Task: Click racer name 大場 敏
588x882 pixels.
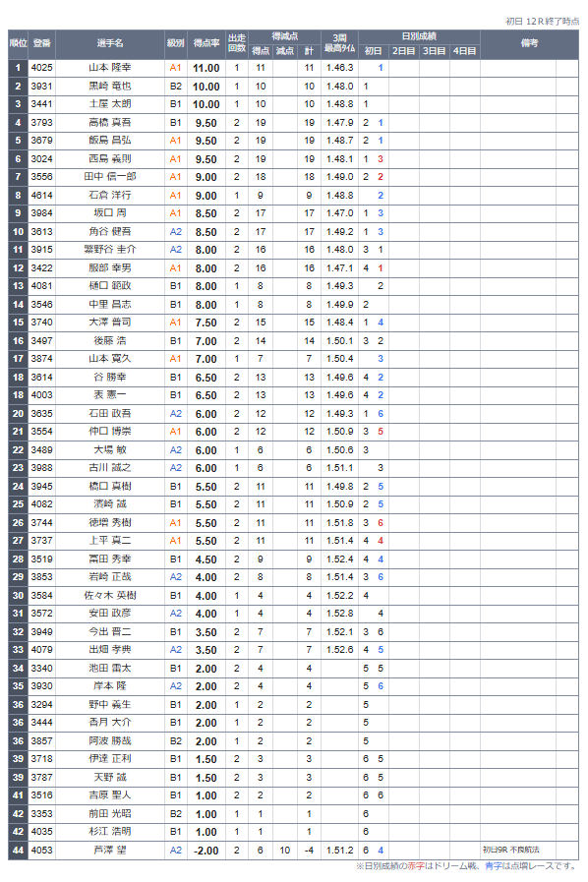Action: [110, 450]
